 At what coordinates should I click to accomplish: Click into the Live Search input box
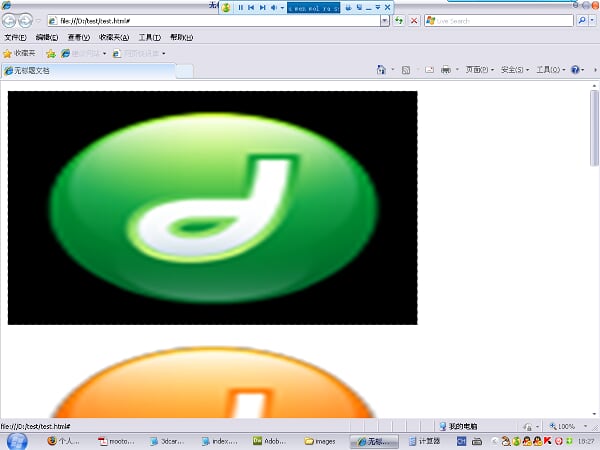pyautogui.click(x=499, y=21)
